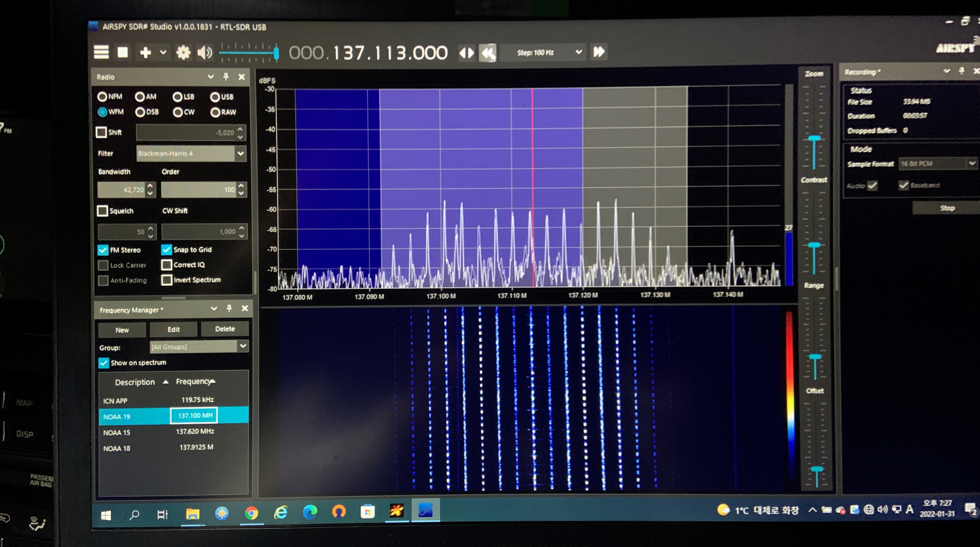Open File Explorer from the taskbar
The width and height of the screenshot is (980, 547).
(x=192, y=514)
